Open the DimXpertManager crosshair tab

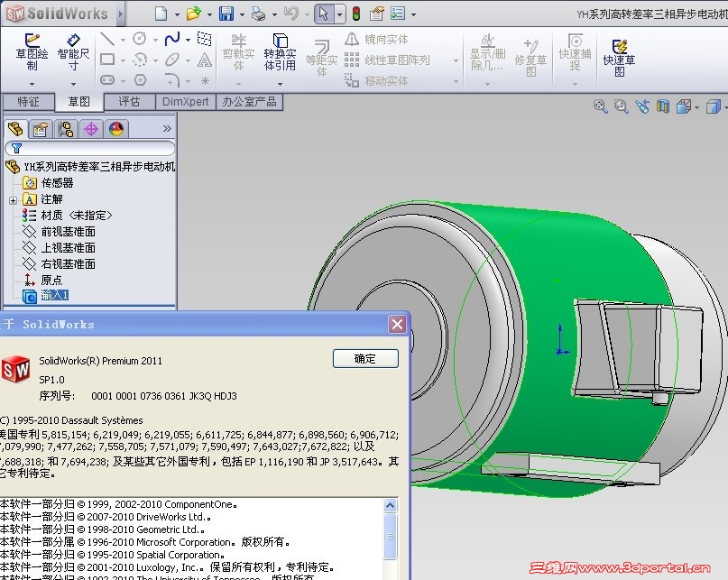point(91,129)
